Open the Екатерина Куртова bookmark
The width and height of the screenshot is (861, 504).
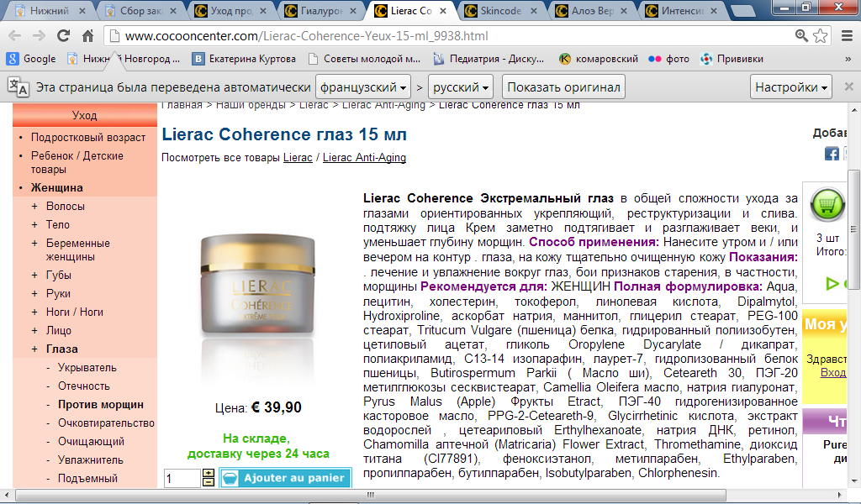244,59
